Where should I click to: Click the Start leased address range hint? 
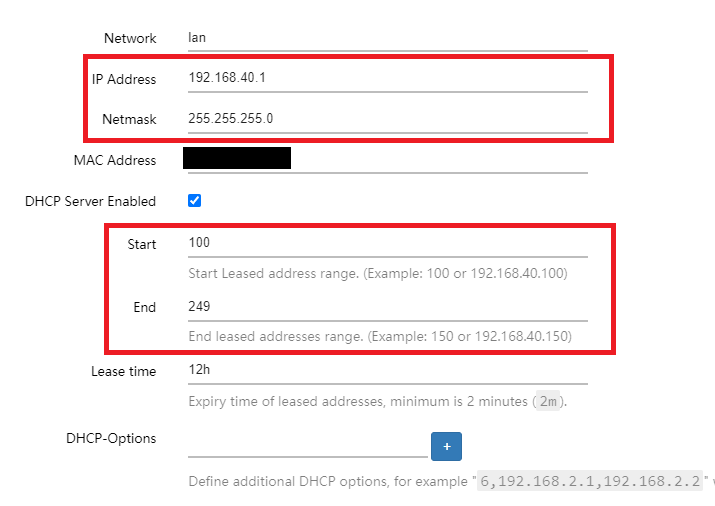pos(377,273)
